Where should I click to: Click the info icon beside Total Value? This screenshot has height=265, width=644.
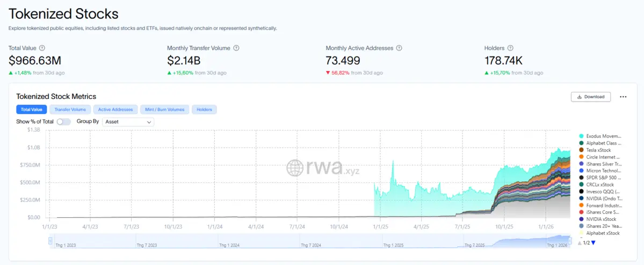point(42,48)
